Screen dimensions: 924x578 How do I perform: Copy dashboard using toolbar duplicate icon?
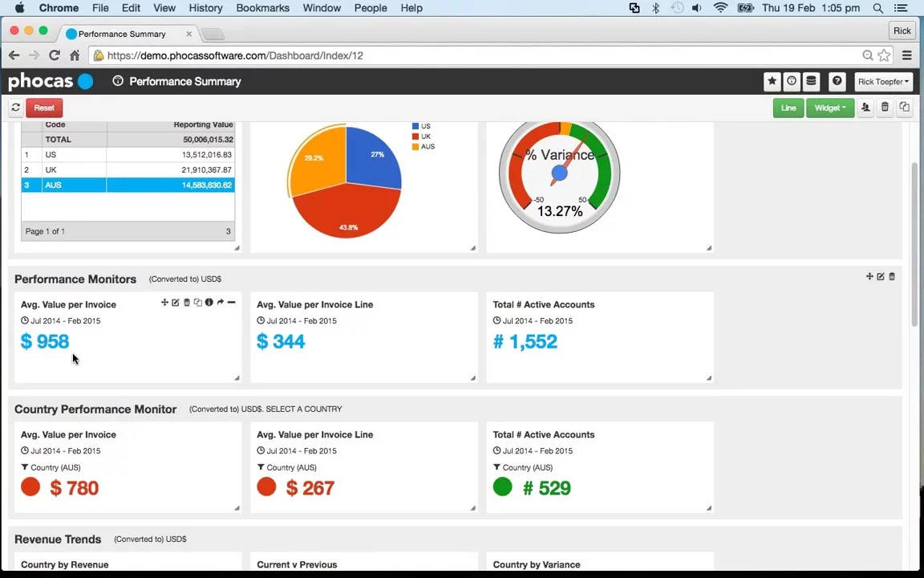904,108
